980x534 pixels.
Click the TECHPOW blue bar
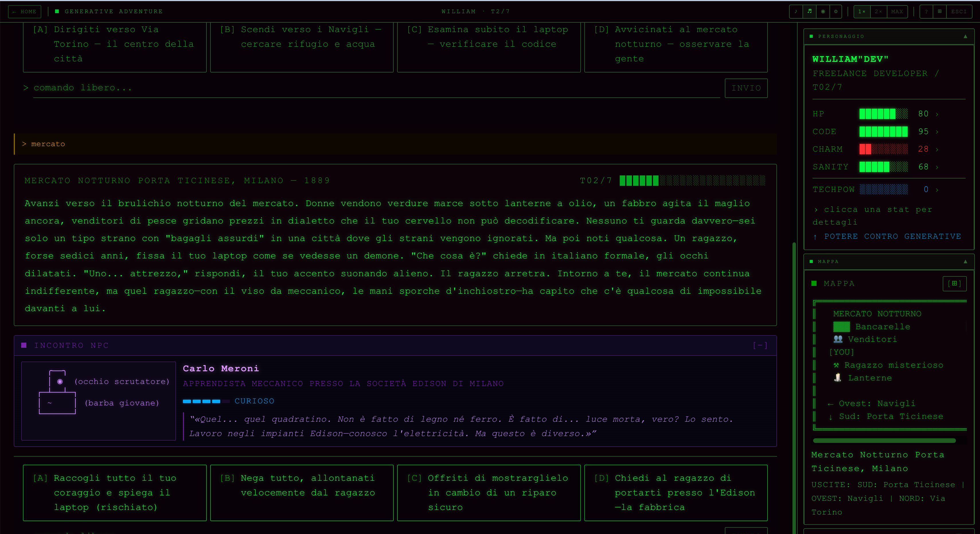pyautogui.click(x=883, y=189)
